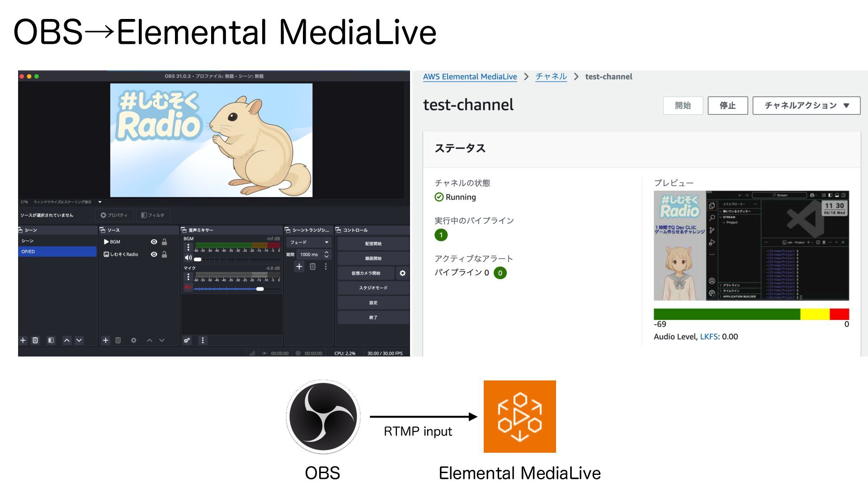Screen dimensions: 868x488
Task: Click 仮想カメラ開始 button
Action: [x=366, y=273]
